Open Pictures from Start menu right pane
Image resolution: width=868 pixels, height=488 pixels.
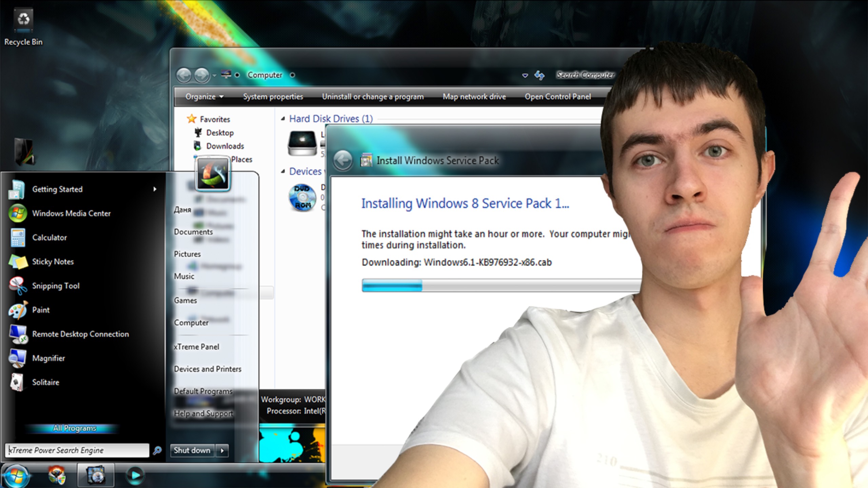187,254
